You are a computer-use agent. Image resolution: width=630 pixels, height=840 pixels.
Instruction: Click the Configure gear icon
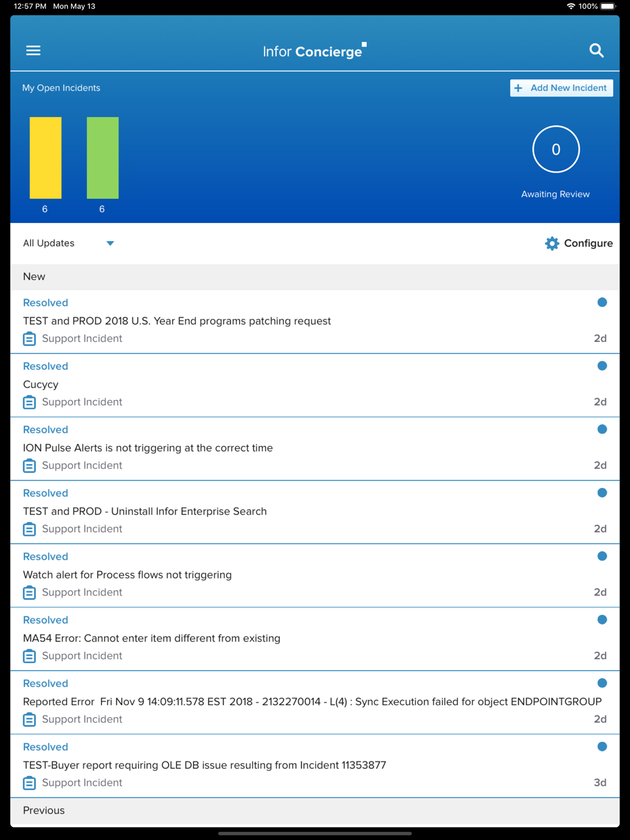552,244
